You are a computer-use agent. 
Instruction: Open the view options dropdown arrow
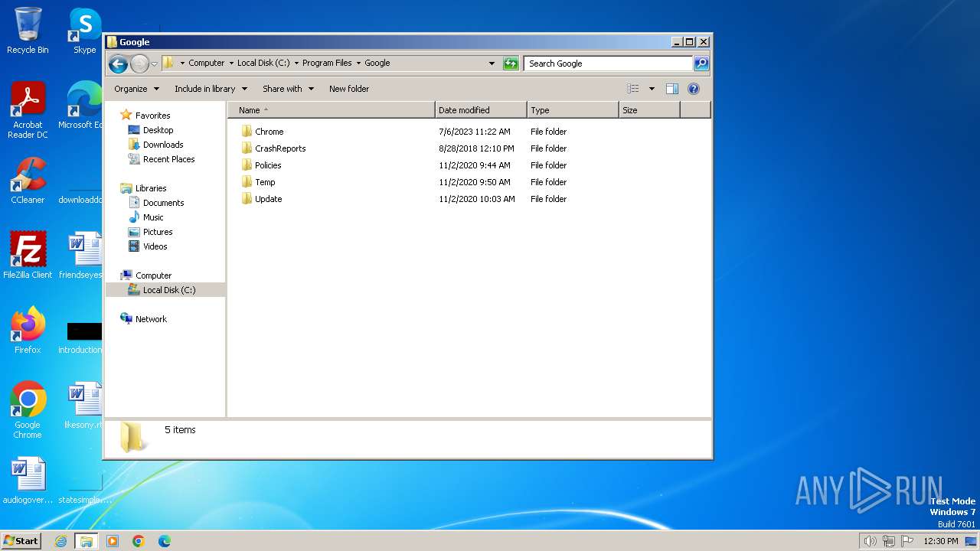(x=652, y=89)
